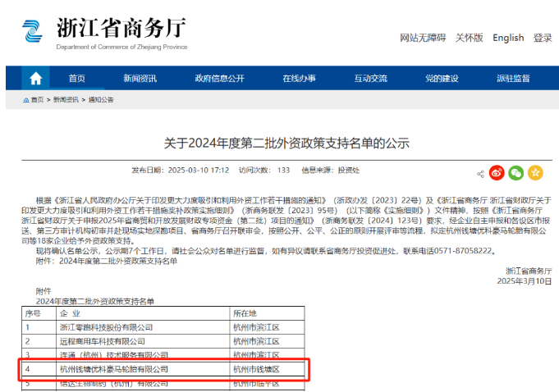Open the 派驻监督 navigation item

click(x=513, y=79)
